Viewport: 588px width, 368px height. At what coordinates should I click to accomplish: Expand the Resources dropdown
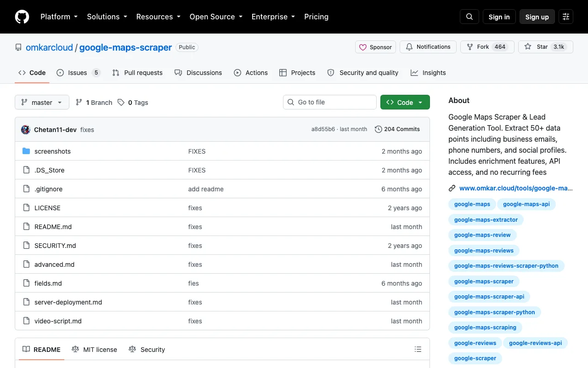click(x=158, y=17)
